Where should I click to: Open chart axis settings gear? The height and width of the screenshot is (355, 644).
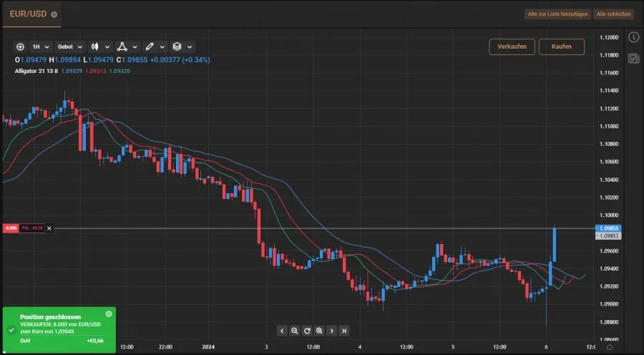pos(610,348)
